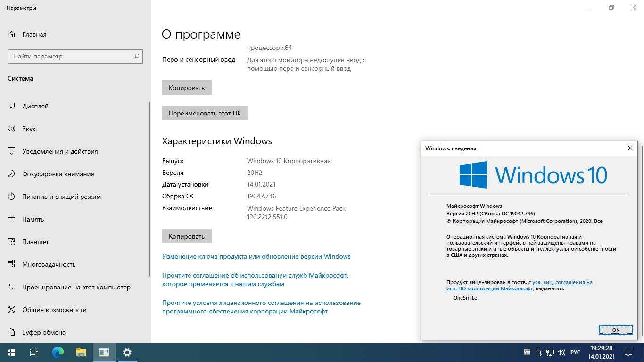
Task: Open Task View on the taskbar
Action: (x=34, y=353)
